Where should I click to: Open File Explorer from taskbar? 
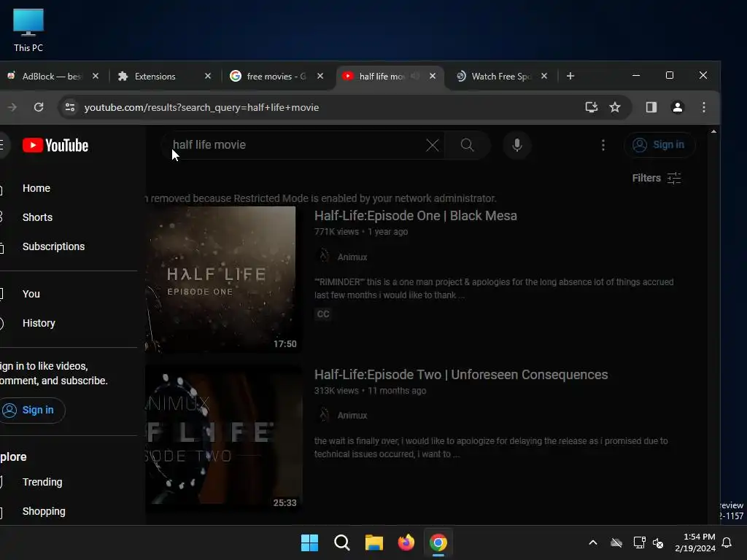pyautogui.click(x=374, y=542)
